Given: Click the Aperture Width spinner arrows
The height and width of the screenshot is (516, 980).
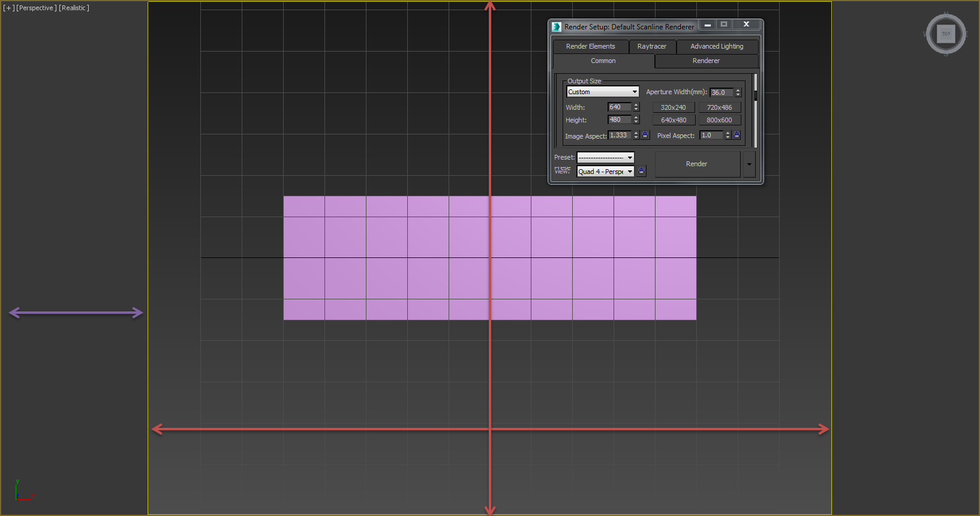Looking at the screenshot, I should point(738,92).
